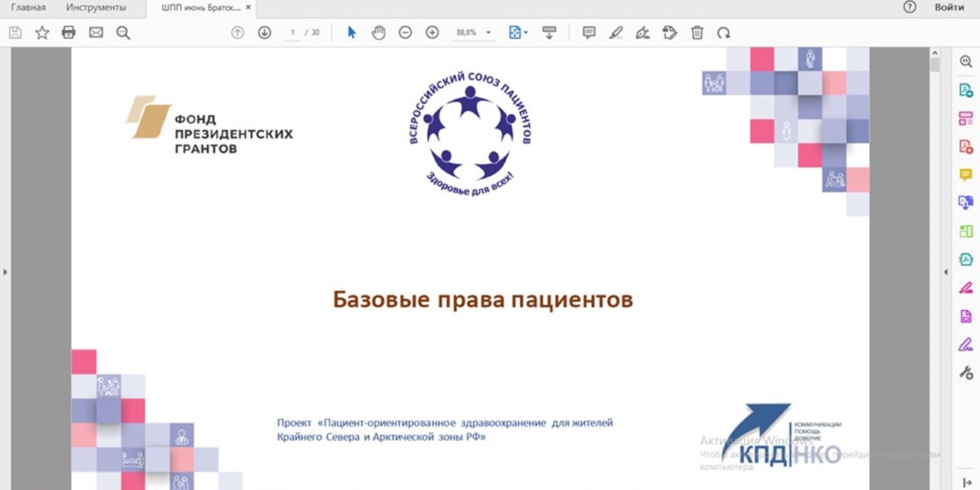Viewport: 980px width, 490px height.
Task: Choose the highlighter text tool
Action: click(616, 32)
